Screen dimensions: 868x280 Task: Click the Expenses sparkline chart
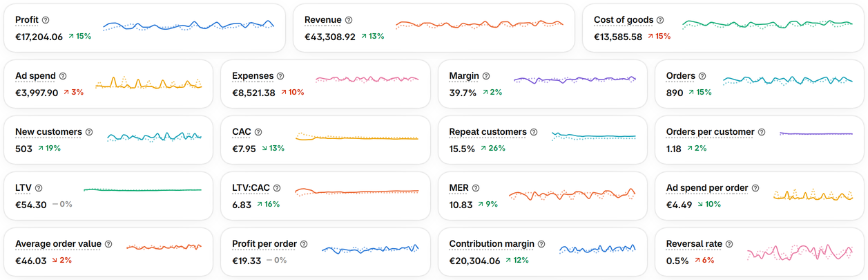coord(367,80)
